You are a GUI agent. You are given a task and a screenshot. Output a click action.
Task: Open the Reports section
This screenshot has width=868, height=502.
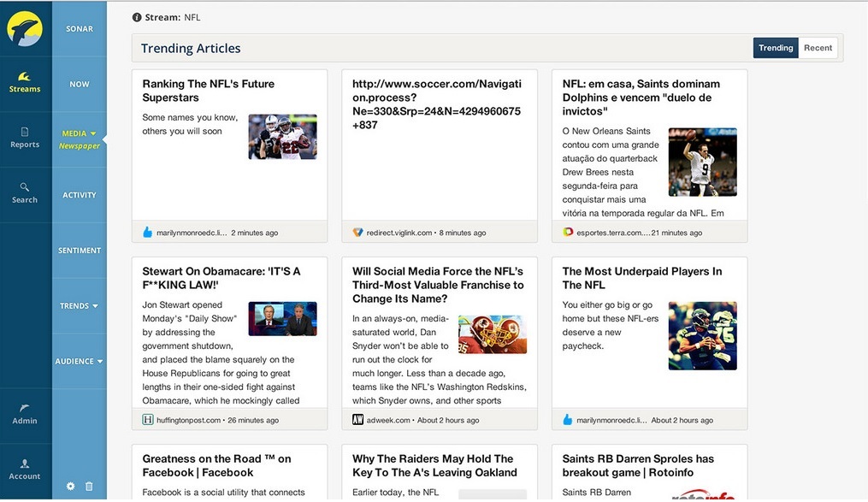(25, 139)
